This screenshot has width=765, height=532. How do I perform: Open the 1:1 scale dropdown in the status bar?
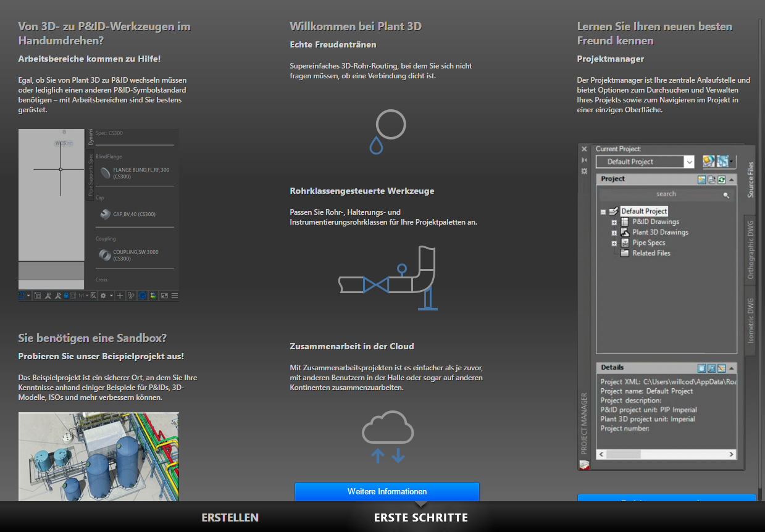tap(83, 296)
